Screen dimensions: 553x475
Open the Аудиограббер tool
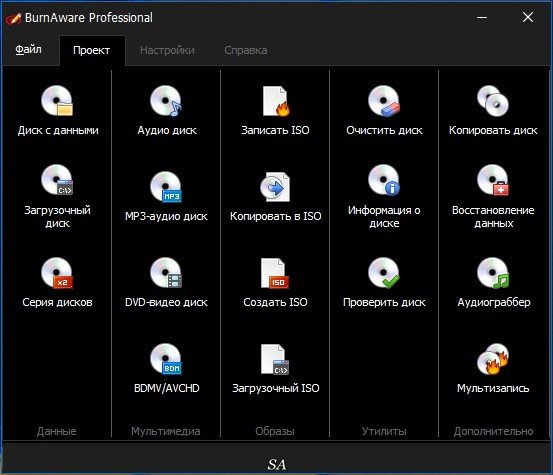tap(493, 273)
